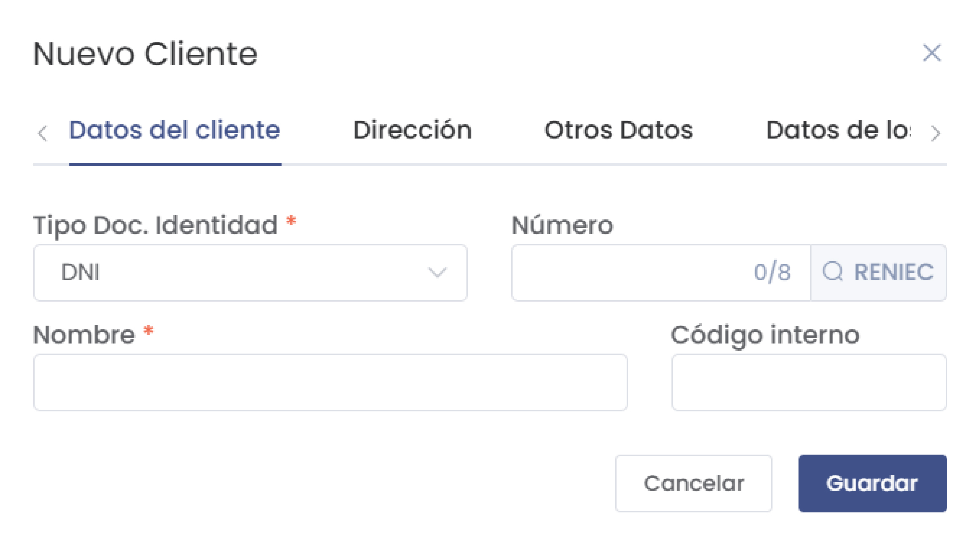979x560 pixels.
Task: Click the Nuevo Cliente dialog title
Action: pos(145,53)
